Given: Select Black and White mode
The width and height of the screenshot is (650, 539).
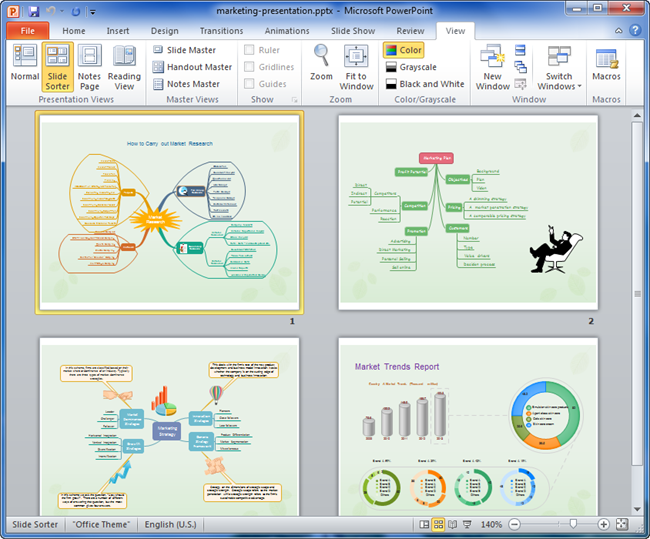Looking at the screenshot, I should [x=423, y=84].
